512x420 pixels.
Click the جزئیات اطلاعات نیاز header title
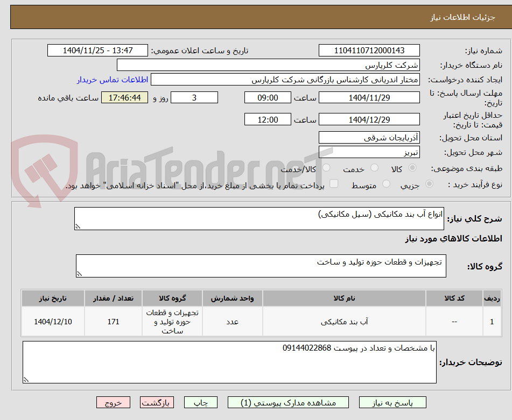point(462,17)
